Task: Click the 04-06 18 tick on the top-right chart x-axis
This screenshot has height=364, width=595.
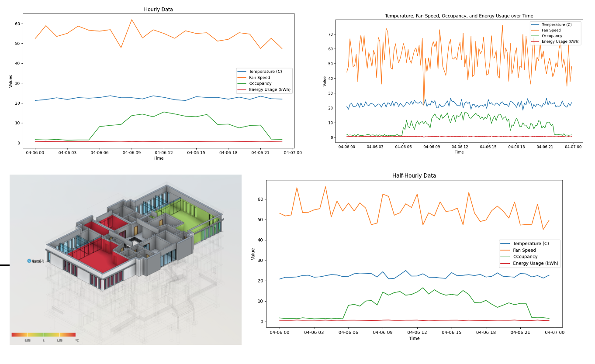Action: [516, 147]
